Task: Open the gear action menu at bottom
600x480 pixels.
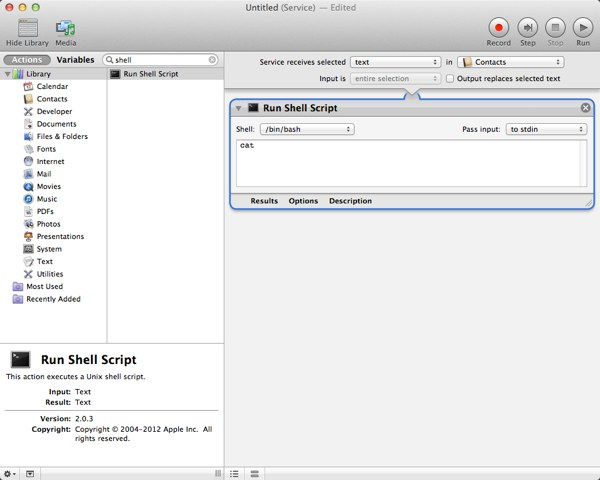Action: [x=10, y=474]
